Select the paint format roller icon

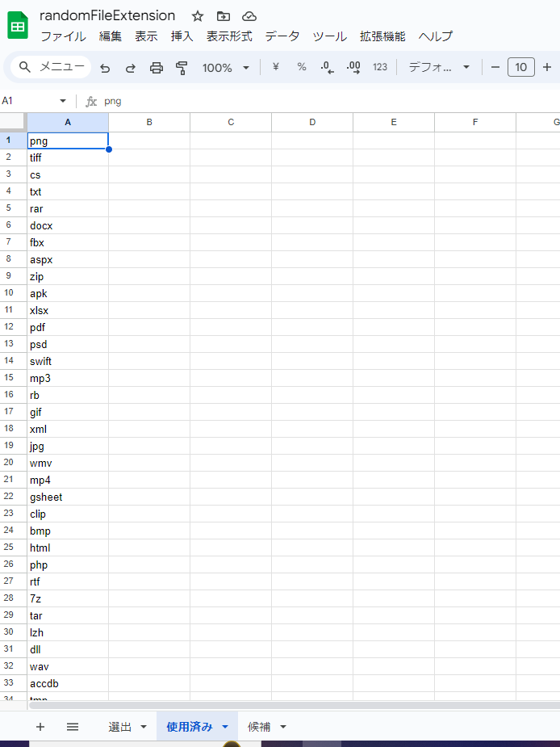pos(182,68)
